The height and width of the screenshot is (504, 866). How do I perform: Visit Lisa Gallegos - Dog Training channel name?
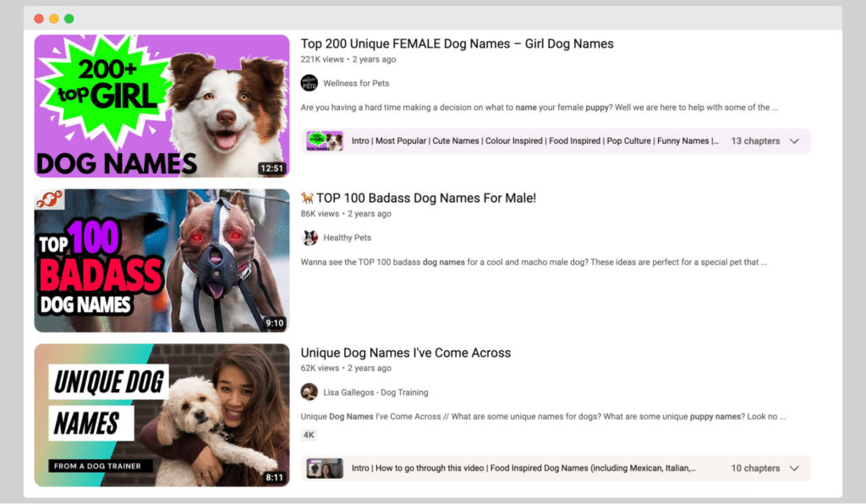[375, 392]
